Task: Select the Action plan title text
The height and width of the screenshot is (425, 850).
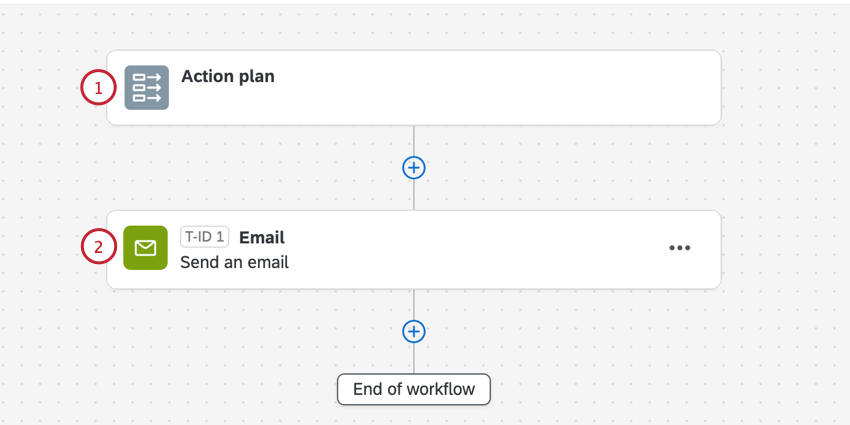Action: coord(228,76)
